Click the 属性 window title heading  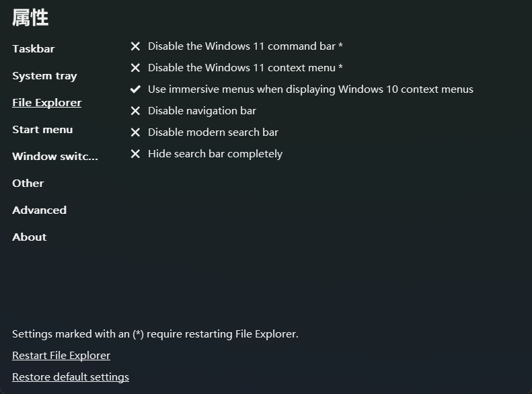[31, 18]
